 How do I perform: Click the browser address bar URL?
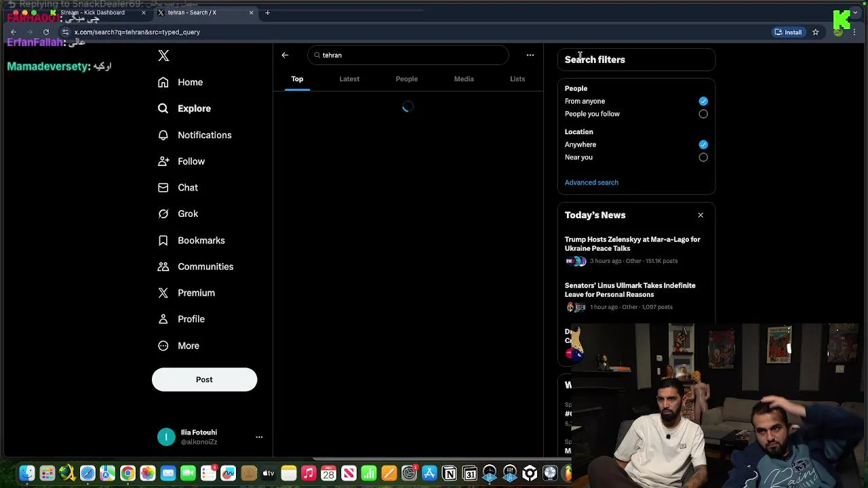[x=137, y=32]
